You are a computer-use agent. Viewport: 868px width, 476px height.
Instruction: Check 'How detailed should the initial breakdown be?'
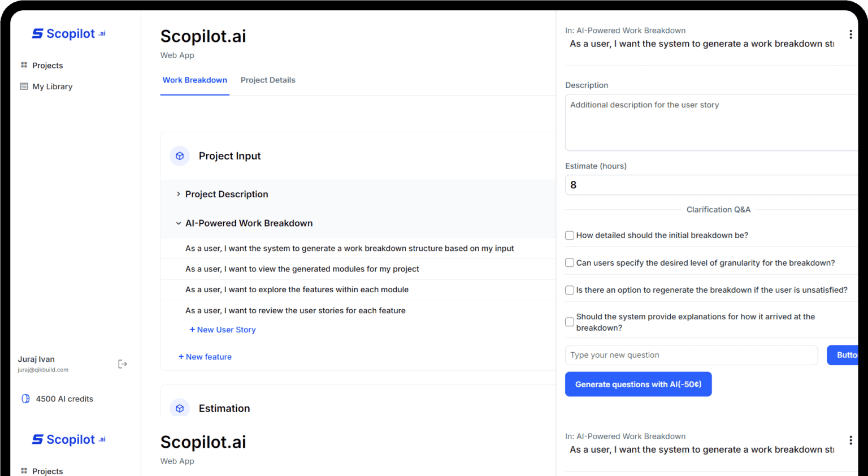[x=570, y=236]
